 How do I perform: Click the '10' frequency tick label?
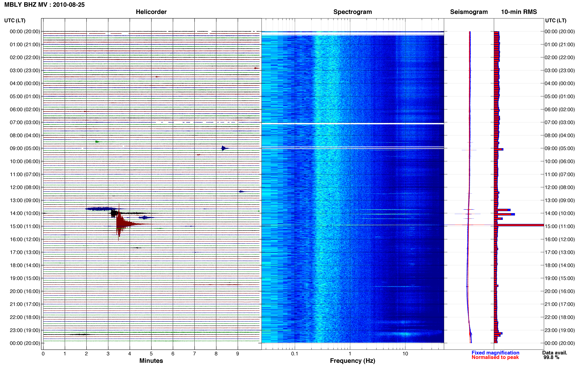(x=405, y=354)
